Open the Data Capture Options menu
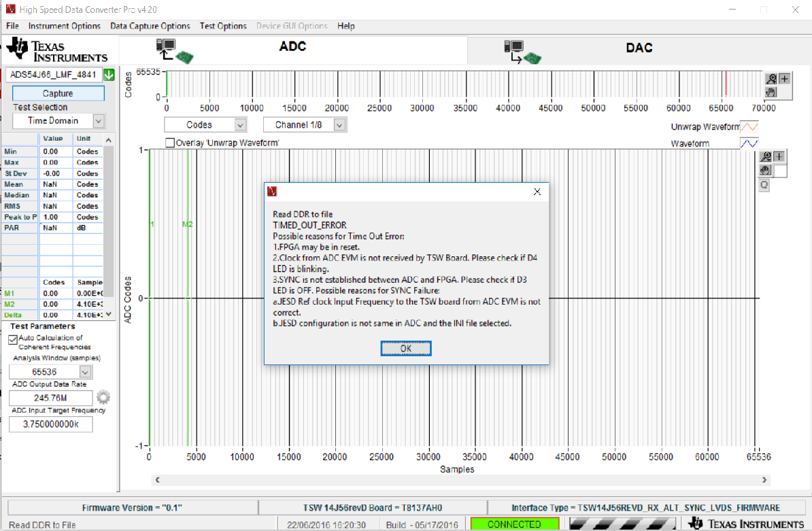The image size is (812, 531). click(x=150, y=26)
